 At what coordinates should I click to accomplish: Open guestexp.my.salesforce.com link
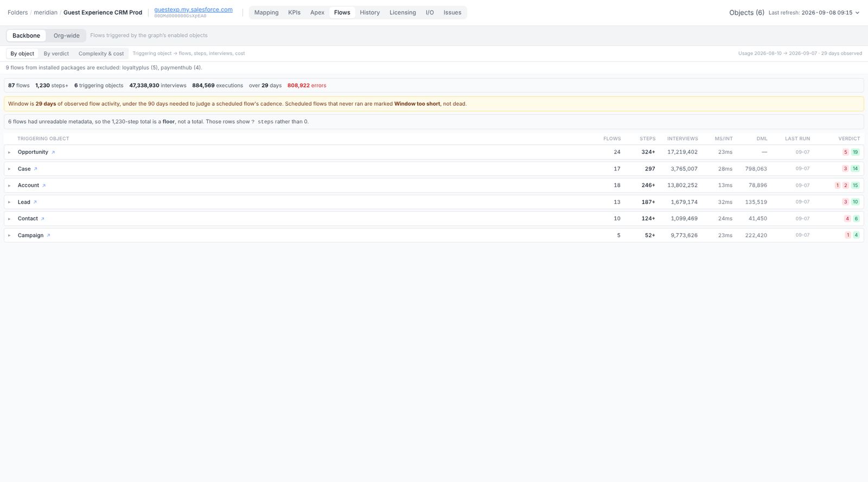tap(194, 10)
